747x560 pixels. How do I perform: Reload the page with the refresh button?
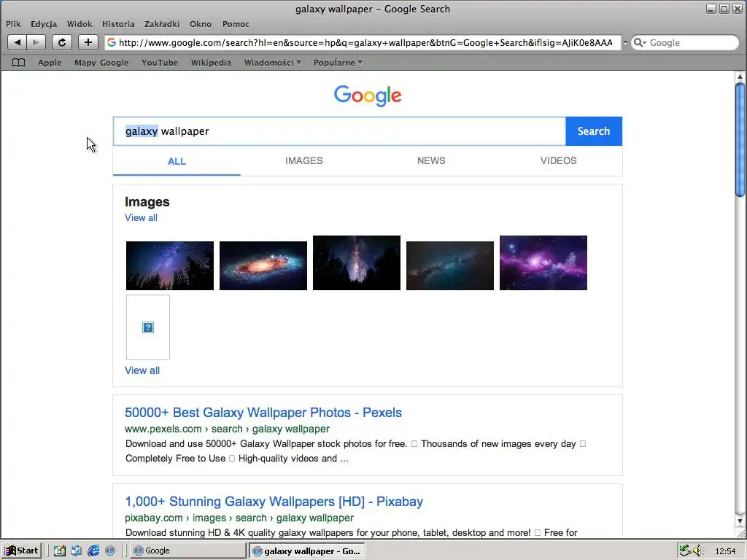pyautogui.click(x=62, y=42)
